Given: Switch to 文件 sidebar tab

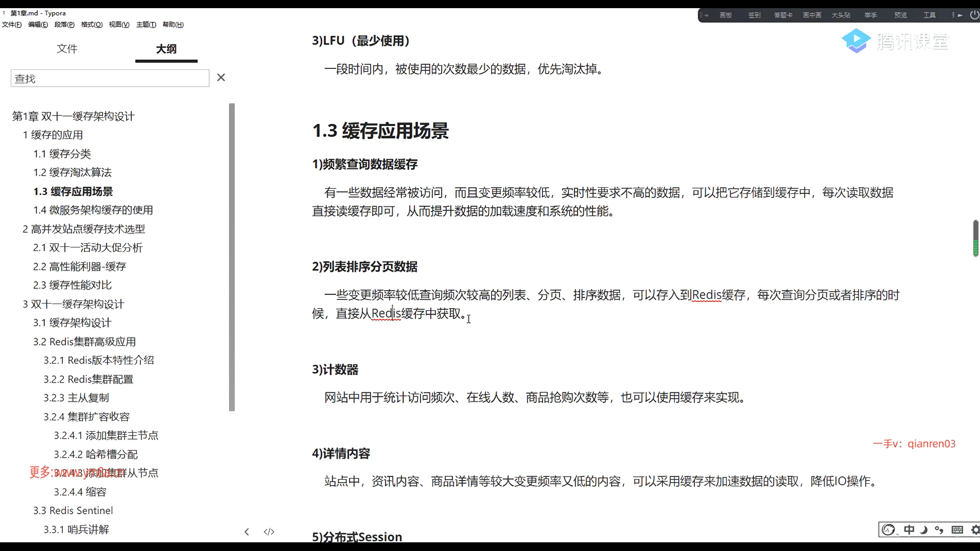Looking at the screenshot, I should tap(67, 48).
